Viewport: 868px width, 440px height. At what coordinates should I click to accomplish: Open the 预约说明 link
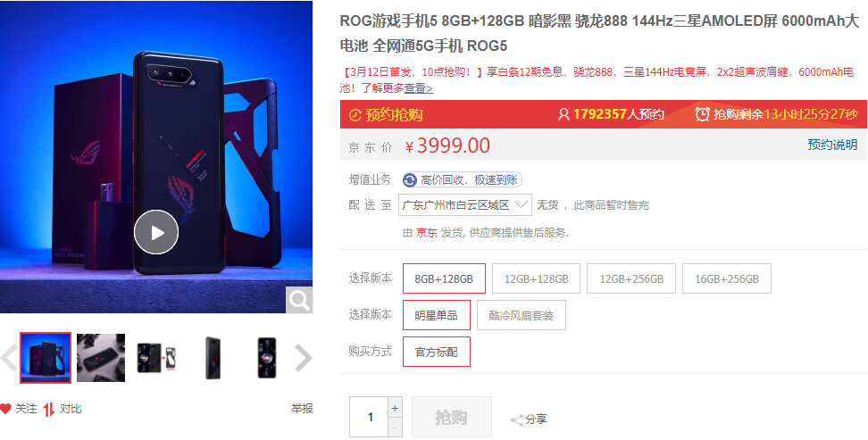[x=832, y=145]
